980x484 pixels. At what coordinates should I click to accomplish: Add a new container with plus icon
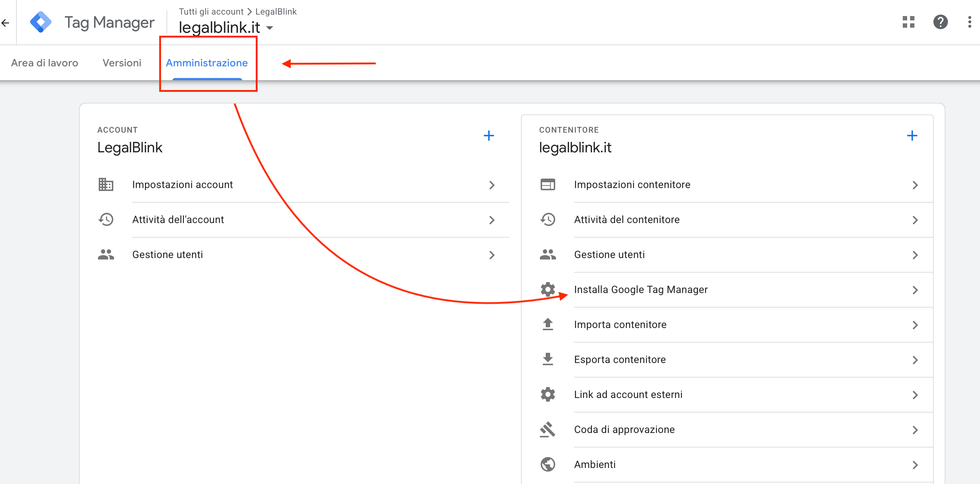(912, 136)
